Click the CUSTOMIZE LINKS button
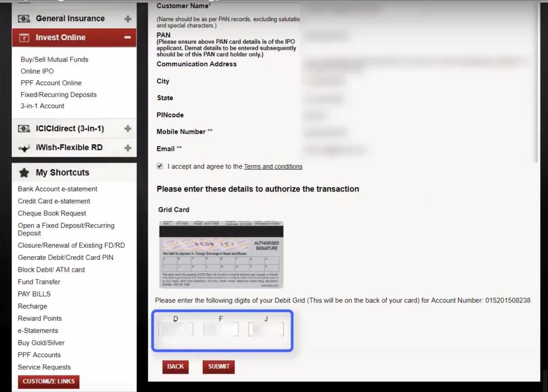 (x=49, y=381)
